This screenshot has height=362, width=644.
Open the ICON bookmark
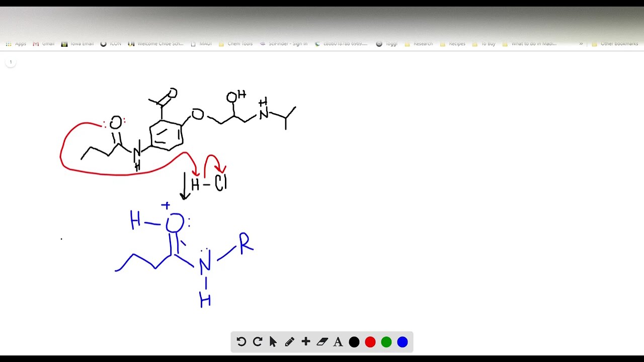pyautogui.click(x=111, y=44)
